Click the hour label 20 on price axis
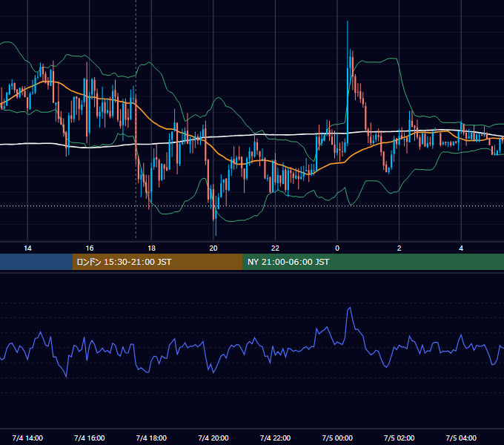 [213, 248]
